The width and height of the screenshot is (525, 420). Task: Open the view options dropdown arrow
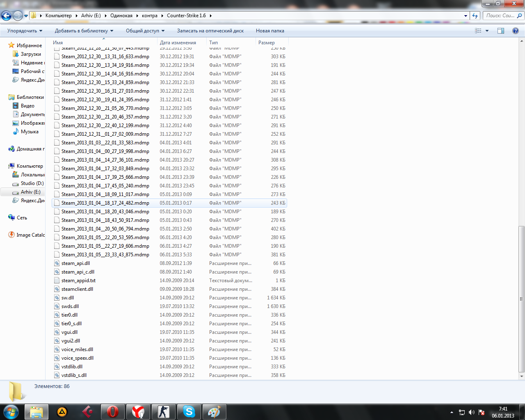(487, 31)
